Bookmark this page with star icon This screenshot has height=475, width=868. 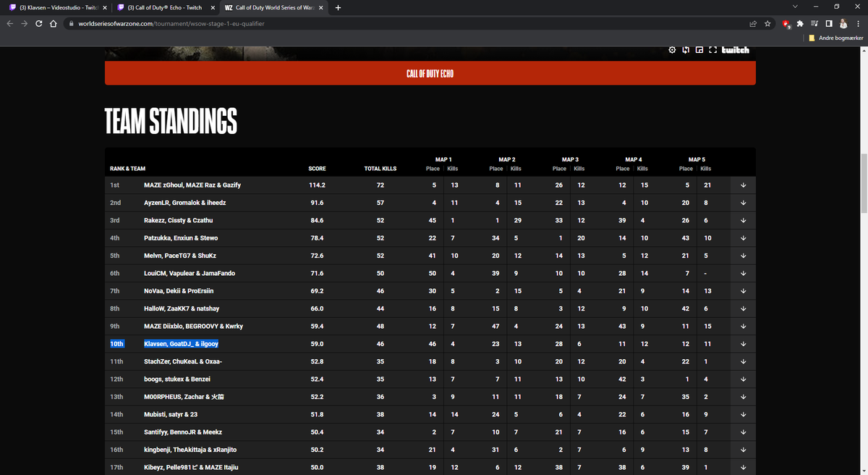pos(767,23)
